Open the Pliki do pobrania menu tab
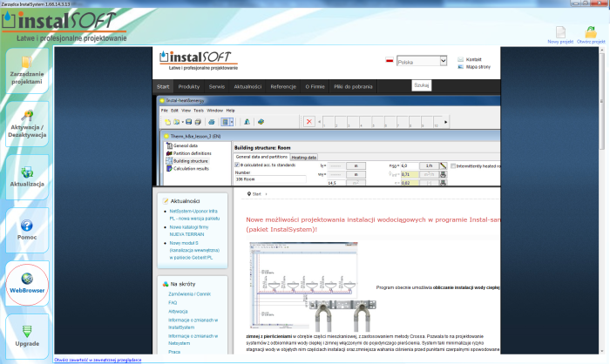Image resolution: width=610 pixels, height=364 pixels. point(353,87)
